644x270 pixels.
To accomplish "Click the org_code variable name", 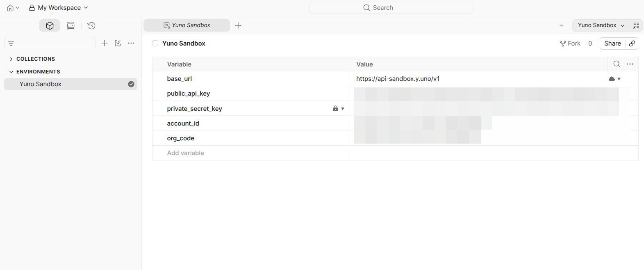I will 181,138.
